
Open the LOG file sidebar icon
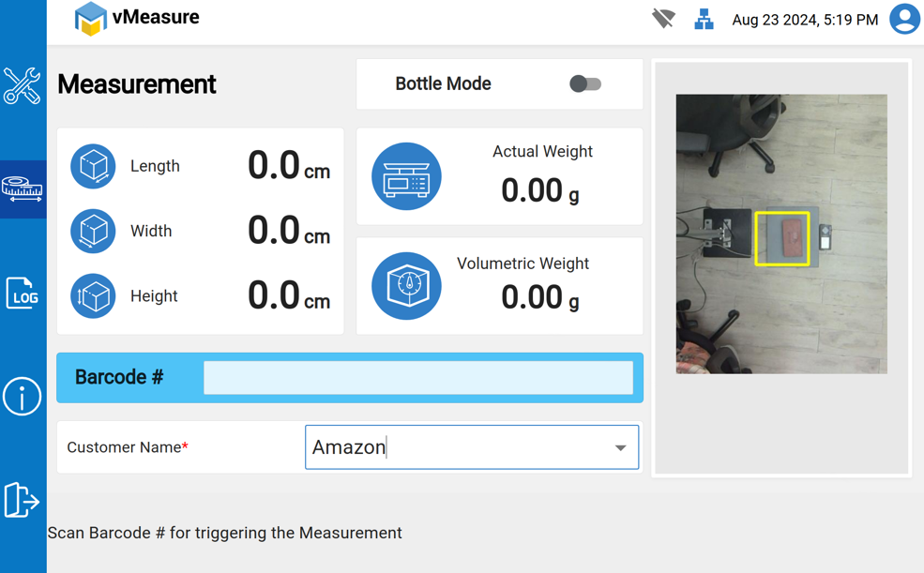(x=22, y=294)
